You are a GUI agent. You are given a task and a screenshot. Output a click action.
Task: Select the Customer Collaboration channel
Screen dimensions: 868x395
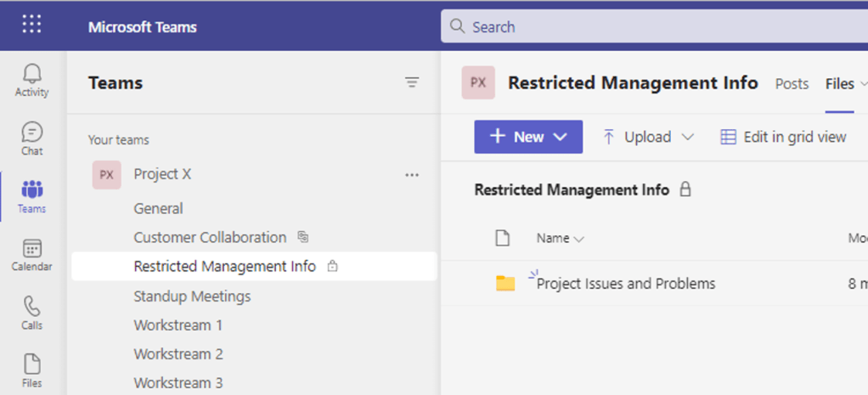click(210, 237)
